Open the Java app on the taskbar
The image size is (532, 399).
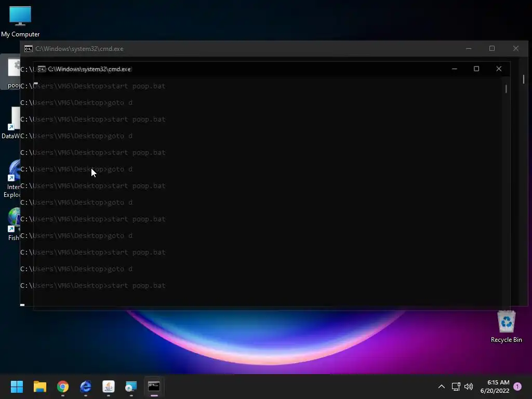point(109,387)
